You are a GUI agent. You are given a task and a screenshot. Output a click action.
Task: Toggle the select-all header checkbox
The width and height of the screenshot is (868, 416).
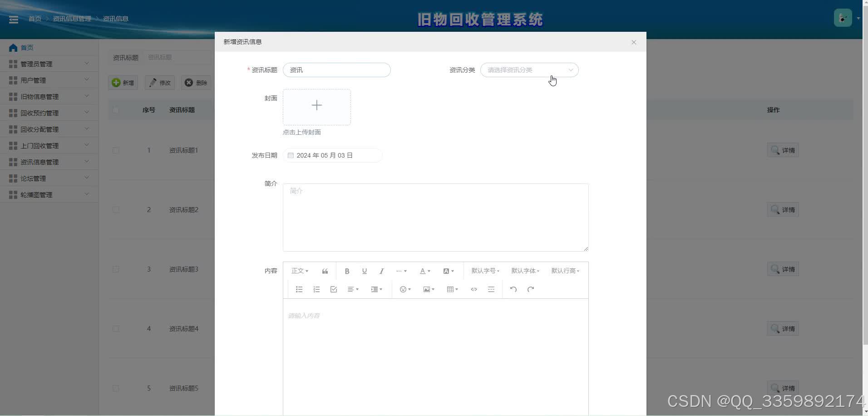[x=116, y=110]
